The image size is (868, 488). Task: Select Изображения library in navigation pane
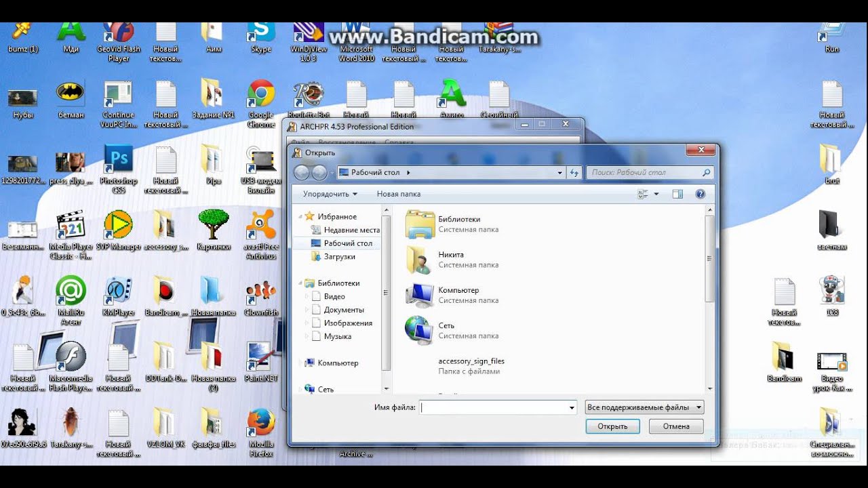(341, 323)
